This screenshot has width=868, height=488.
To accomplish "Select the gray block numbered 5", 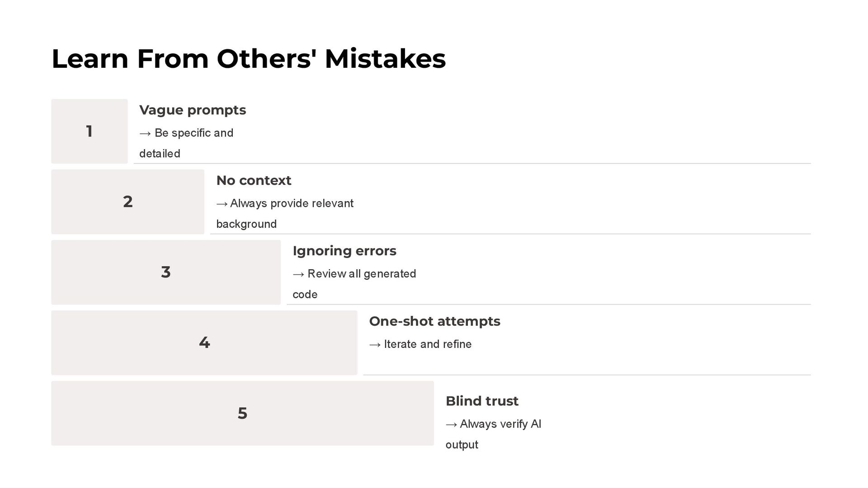I will (242, 413).
